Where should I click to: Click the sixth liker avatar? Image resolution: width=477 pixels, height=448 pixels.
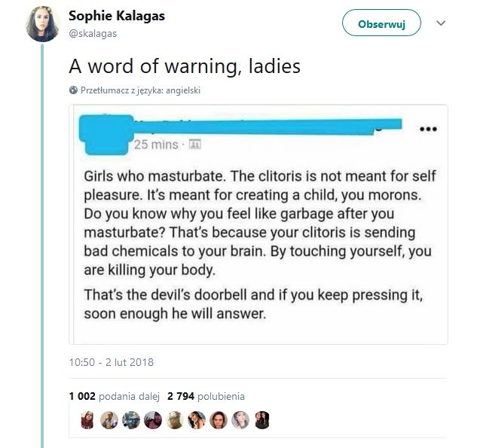[x=197, y=420]
